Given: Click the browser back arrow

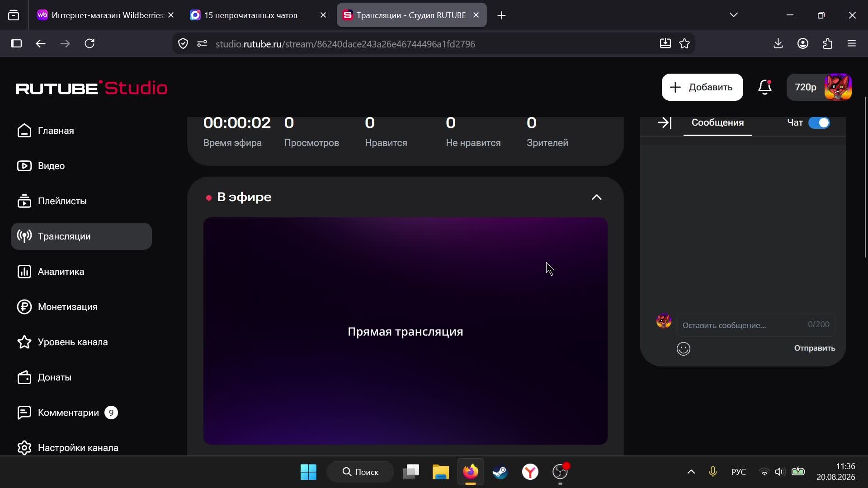Looking at the screenshot, I should (x=41, y=44).
